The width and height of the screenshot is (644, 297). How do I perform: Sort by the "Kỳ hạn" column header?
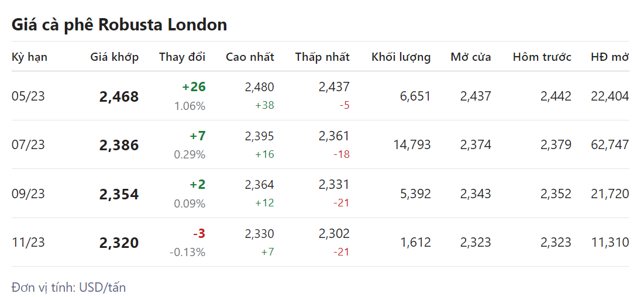(29, 57)
